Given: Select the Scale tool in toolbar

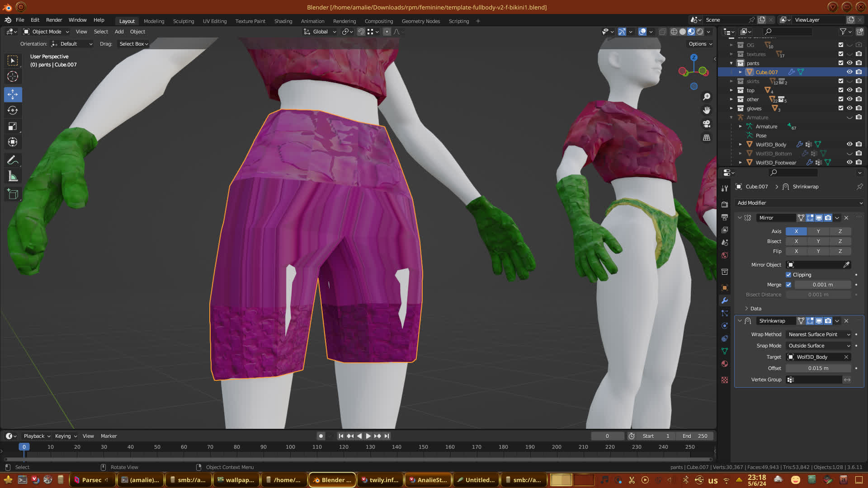Looking at the screenshot, I should pos(13,127).
